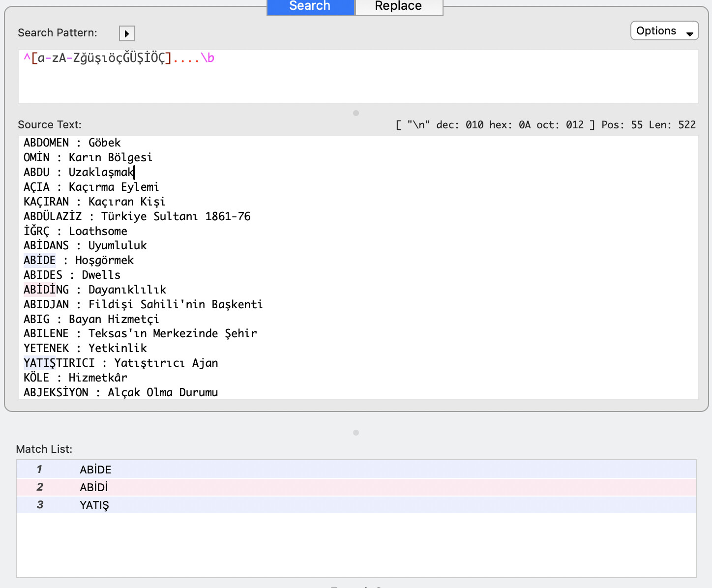The width and height of the screenshot is (712, 588).
Task: Click the highlighted YATIŞ match in source text
Action: click(39, 363)
